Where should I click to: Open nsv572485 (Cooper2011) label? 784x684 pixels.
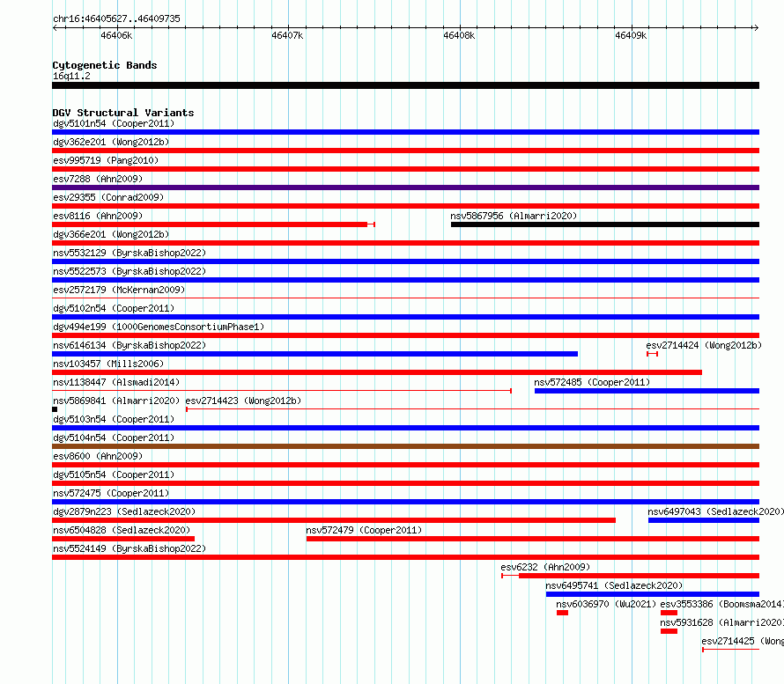pyautogui.click(x=592, y=382)
